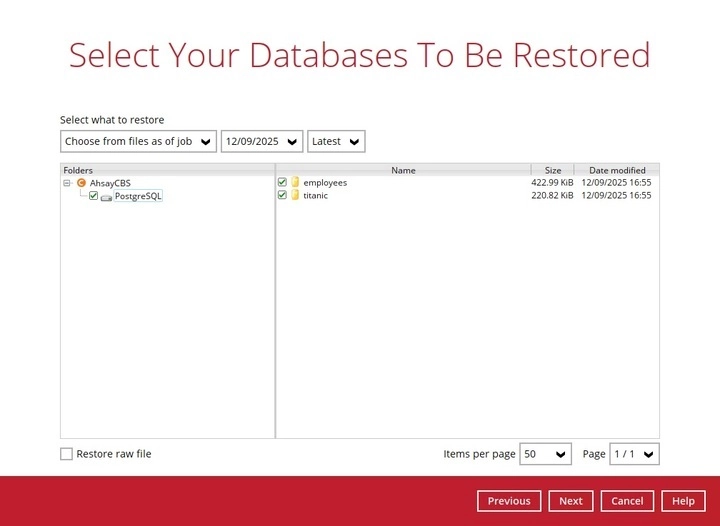Open 'Choose from files as of job' dropdown
The width and height of the screenshot is (720, 526).
[138, 141]
